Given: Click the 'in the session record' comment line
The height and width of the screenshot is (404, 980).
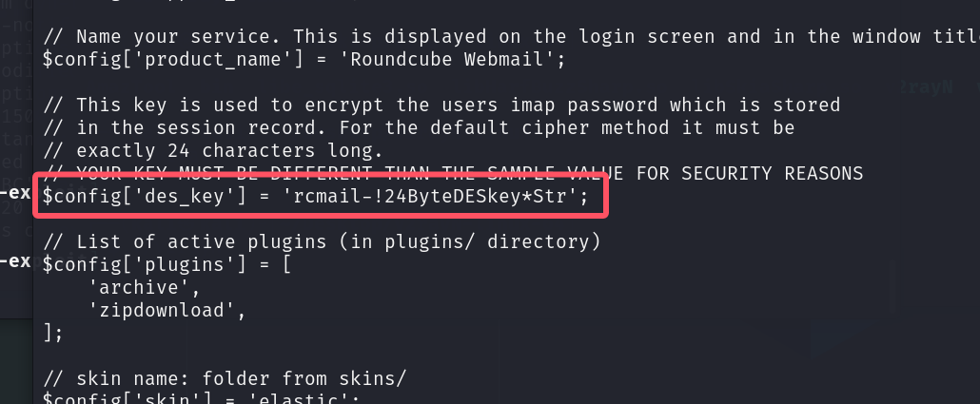Looking at the screenshot, I should [x=418, y=128].
